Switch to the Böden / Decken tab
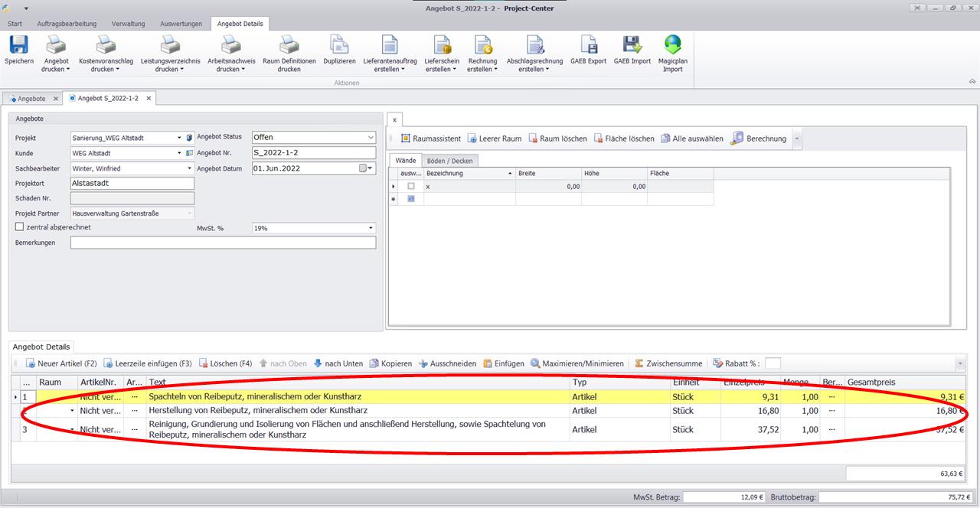The width and height of the screenshot is (980, 508). point(451,161)
